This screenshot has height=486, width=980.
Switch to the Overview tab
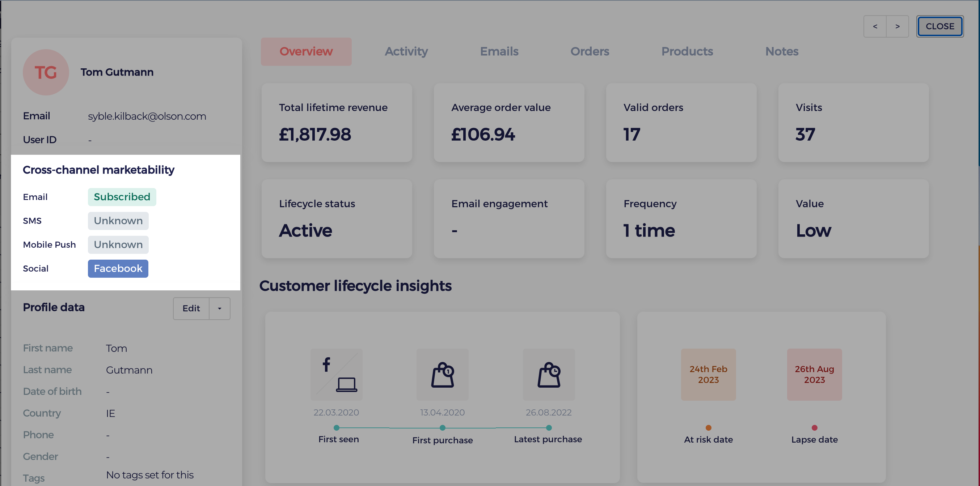[x=306, y=51]
